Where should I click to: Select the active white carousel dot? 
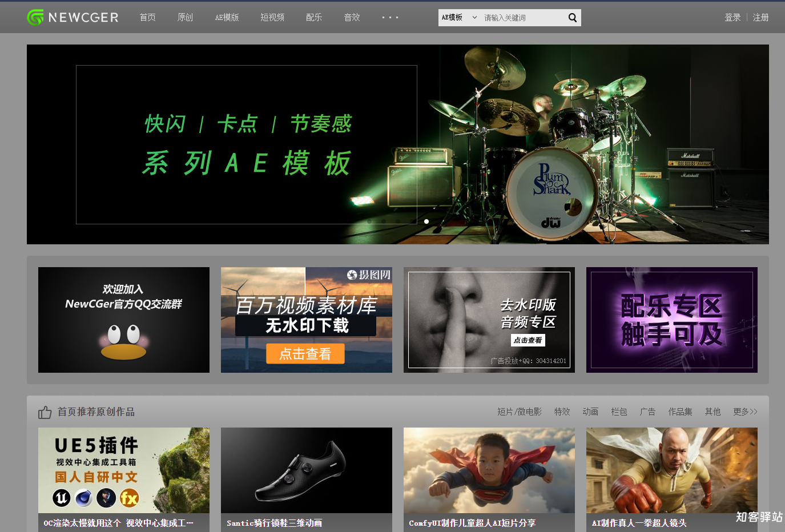coord(426,221)
